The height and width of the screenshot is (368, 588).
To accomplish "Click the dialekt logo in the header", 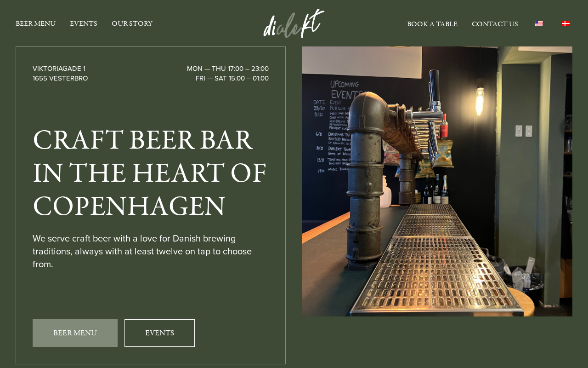I will 294,23.
